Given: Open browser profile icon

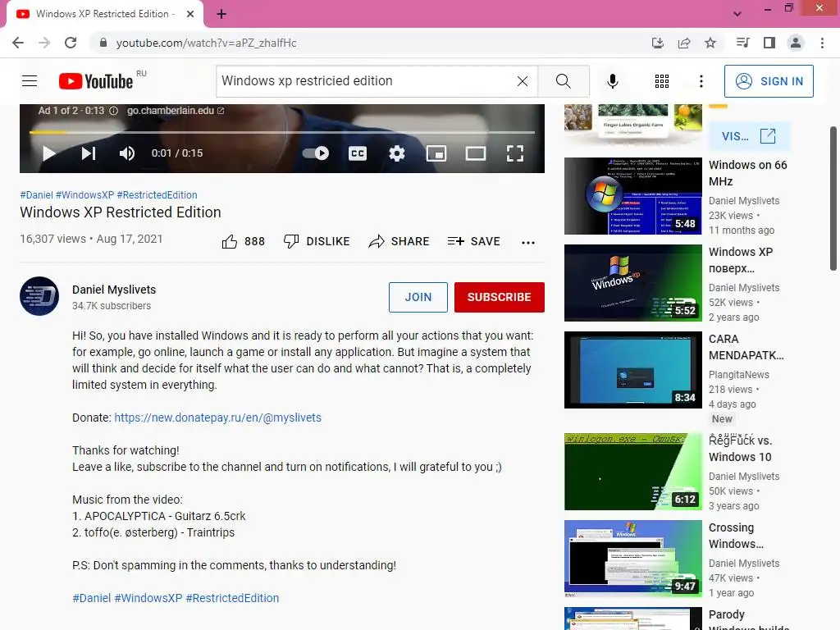Looking at the screenshot, I should point(796,43).
